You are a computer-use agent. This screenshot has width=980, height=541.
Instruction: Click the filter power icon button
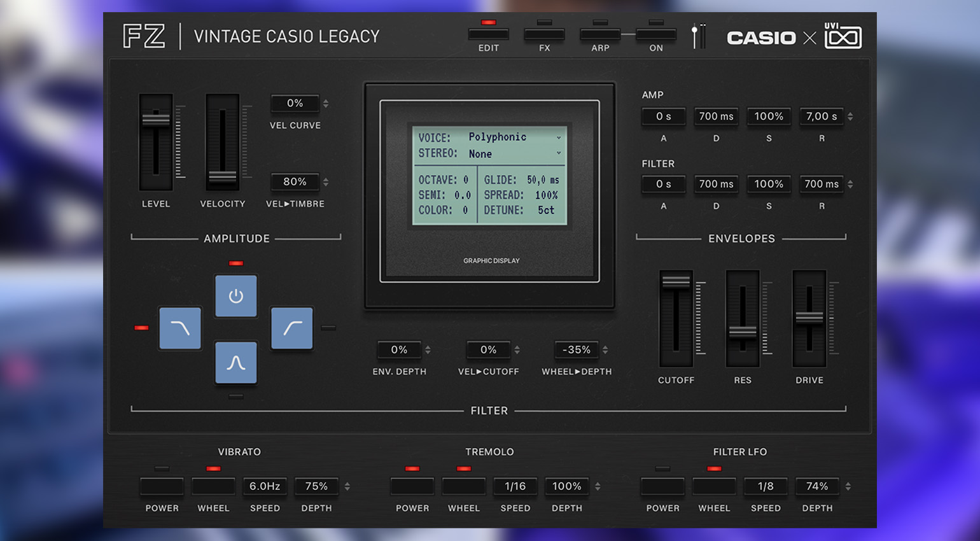click(x=236, y=296)
